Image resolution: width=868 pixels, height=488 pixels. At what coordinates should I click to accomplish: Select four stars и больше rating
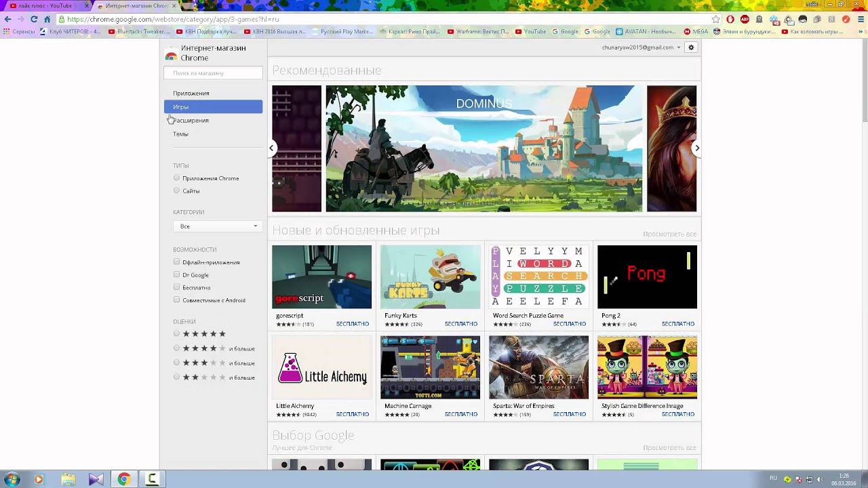tap(176, 348)
